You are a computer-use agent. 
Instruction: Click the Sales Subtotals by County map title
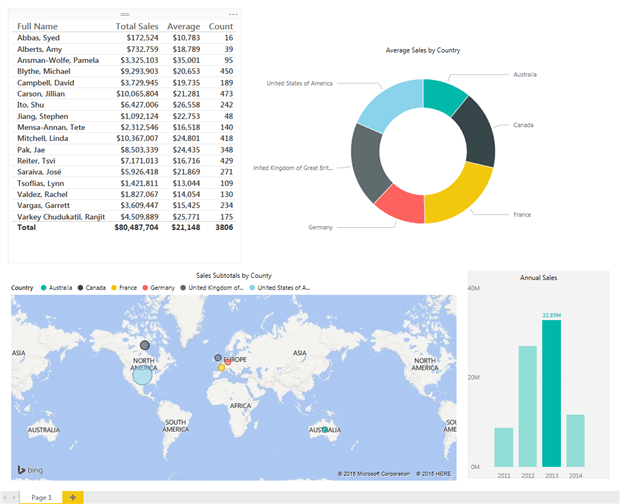[x=234, y=276]
